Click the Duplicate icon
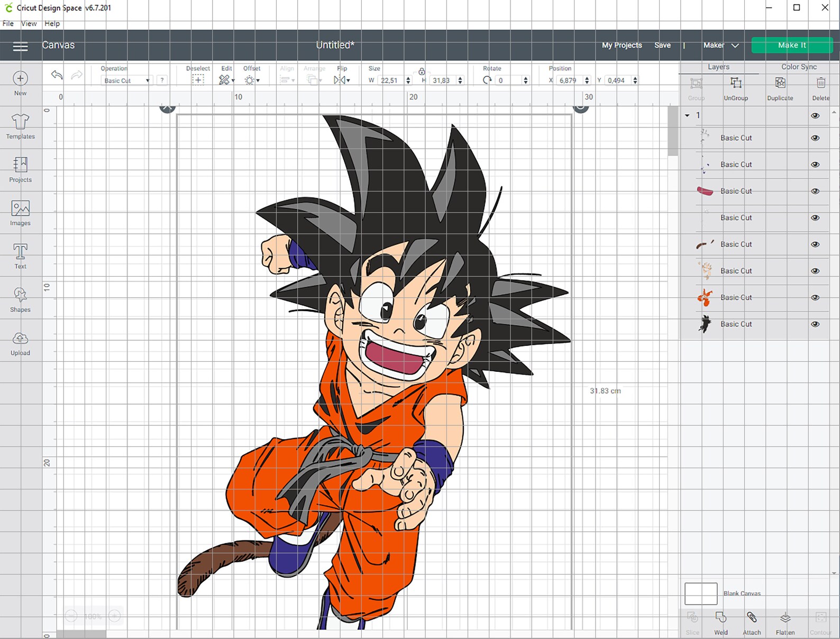Viewport: 840px width, 639px height. (x=780, y=83)
